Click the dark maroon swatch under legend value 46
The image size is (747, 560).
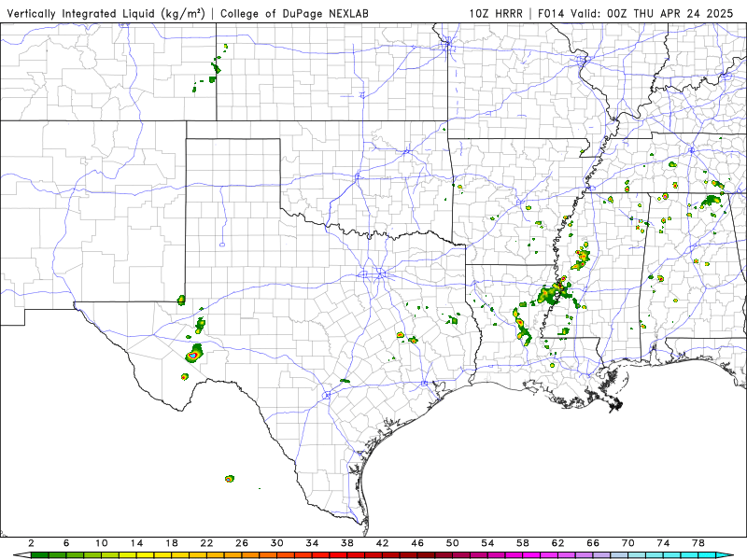[427, 555]
